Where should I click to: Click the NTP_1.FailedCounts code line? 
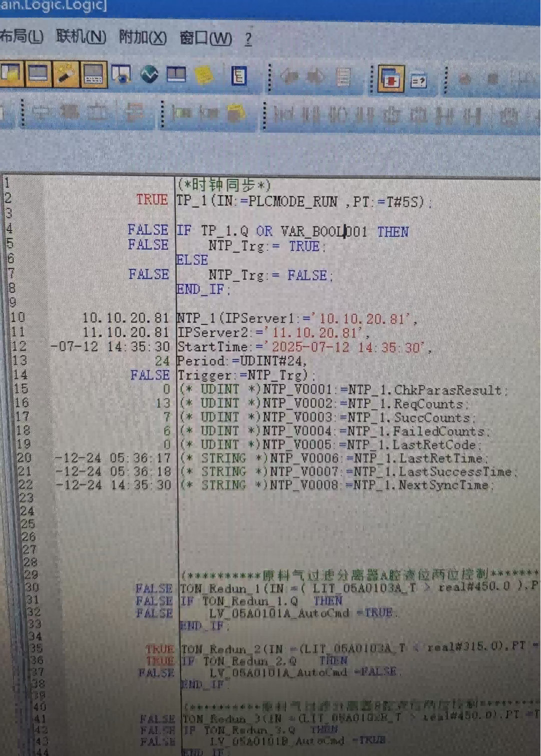point(375,431)
